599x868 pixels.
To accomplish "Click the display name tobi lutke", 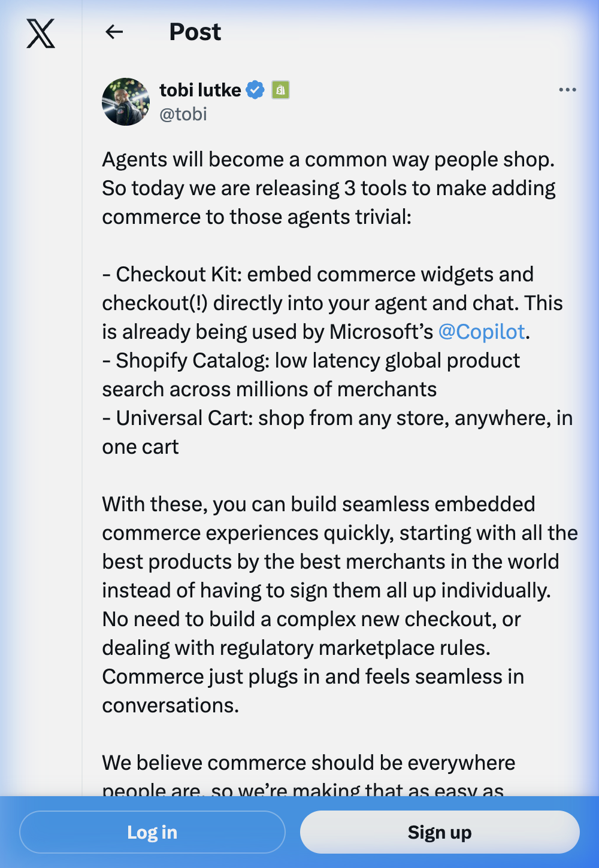I will [200, 90].
